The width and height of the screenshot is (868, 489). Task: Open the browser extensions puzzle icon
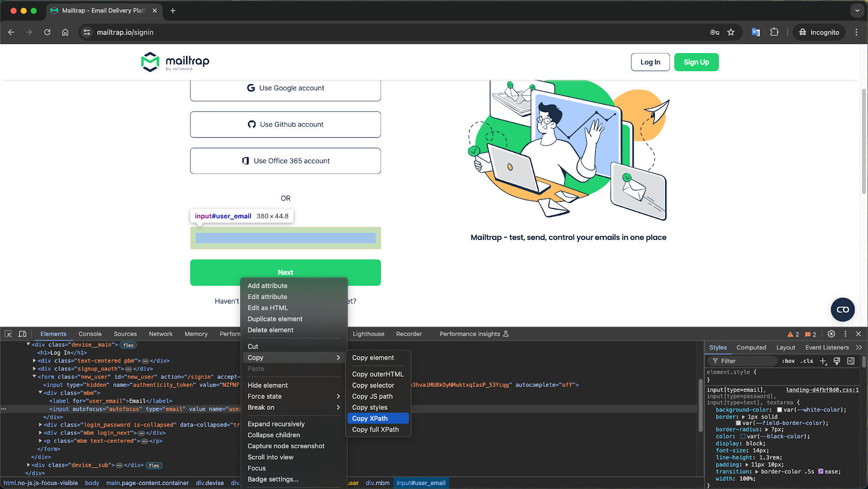coord(774,33)
